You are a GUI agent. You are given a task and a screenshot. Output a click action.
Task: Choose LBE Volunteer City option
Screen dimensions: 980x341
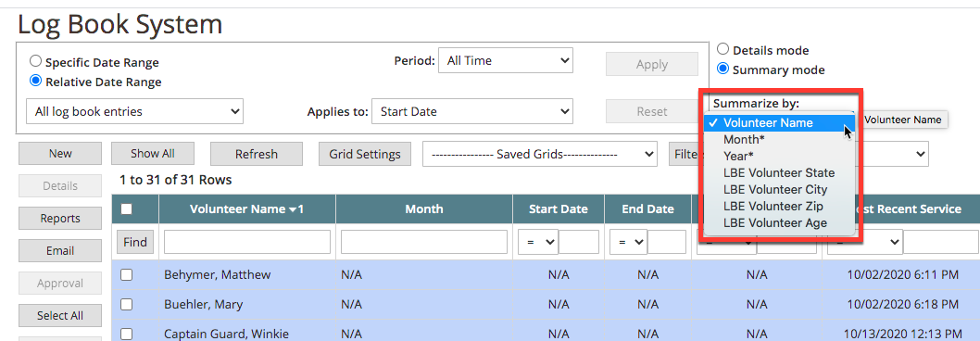point(779,190)
